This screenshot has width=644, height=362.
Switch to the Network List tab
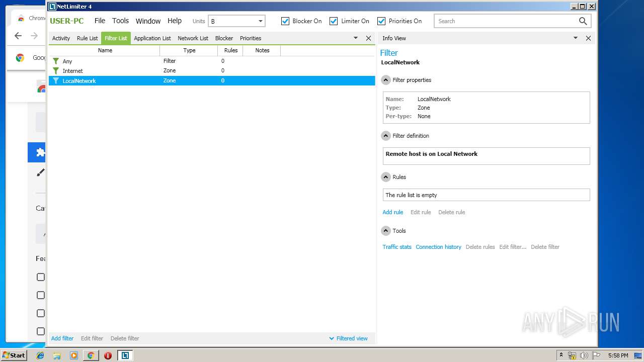[x=193, y=38]
